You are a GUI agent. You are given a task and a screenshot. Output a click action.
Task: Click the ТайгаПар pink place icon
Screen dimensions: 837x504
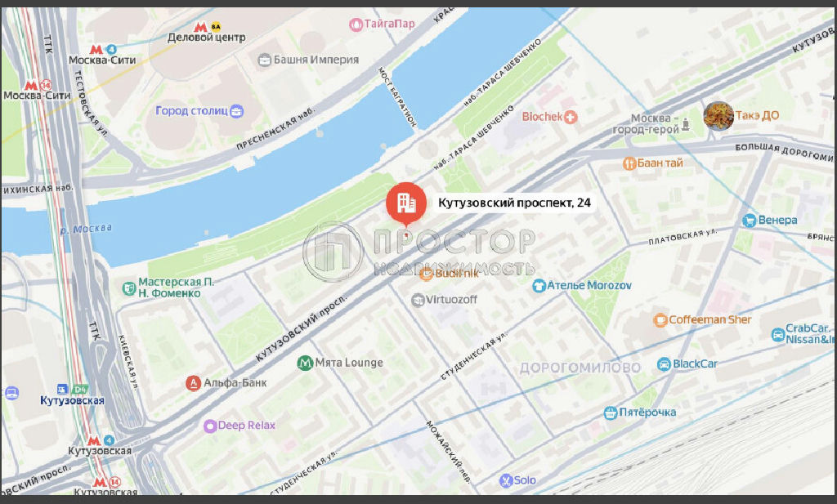click(x=356, y=24)
